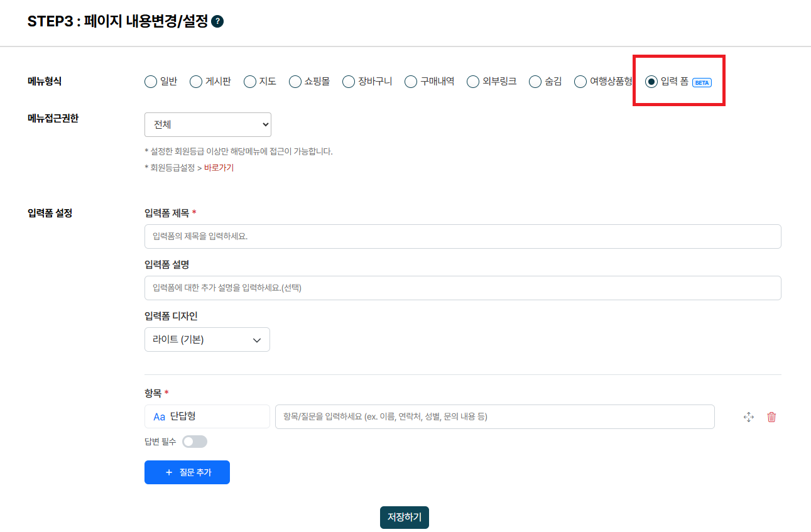
Task: Click the 입력폼 제목 input field
Action: click(x=462, y=236)
